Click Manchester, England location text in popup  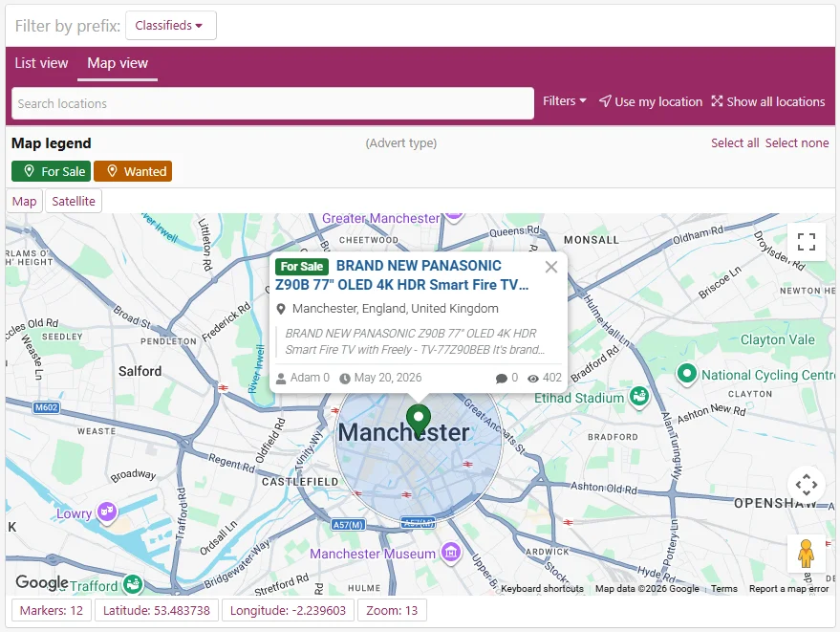(396, 309)
